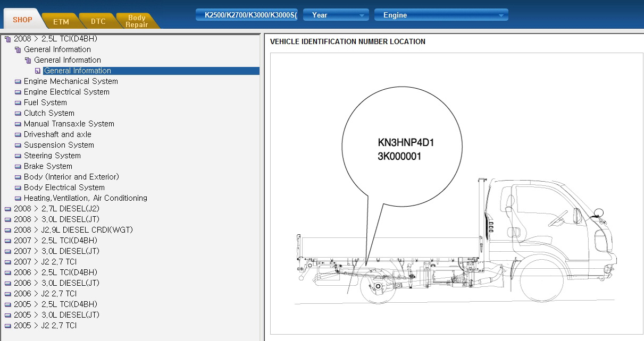Open the Clutch System section
This screenshot has height=341, width=644.
click(x=49, y=113)
